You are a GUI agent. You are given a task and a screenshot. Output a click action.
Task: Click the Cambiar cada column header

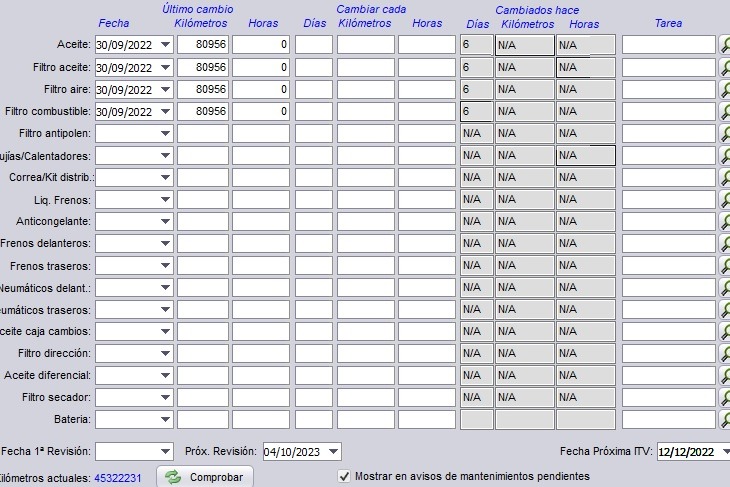[371, 9]
